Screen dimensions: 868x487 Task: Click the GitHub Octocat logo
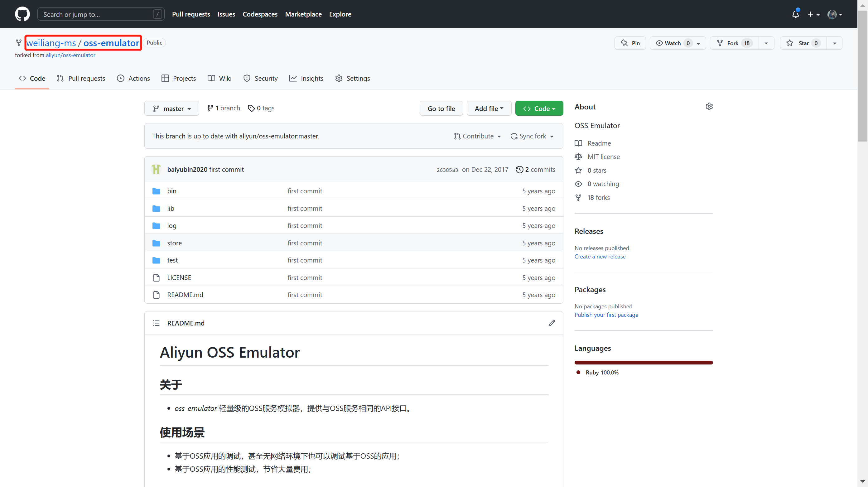[22, 14]
